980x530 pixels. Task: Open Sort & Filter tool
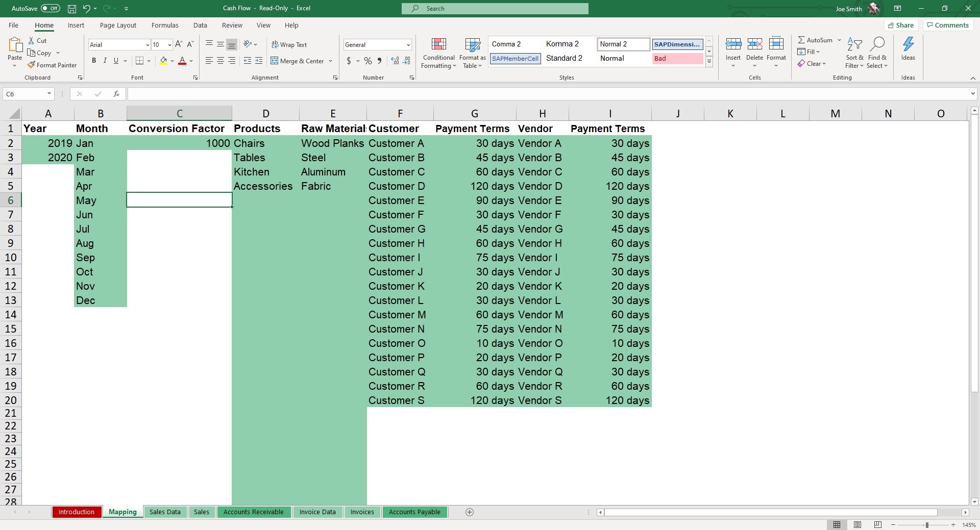coord(854,53)
